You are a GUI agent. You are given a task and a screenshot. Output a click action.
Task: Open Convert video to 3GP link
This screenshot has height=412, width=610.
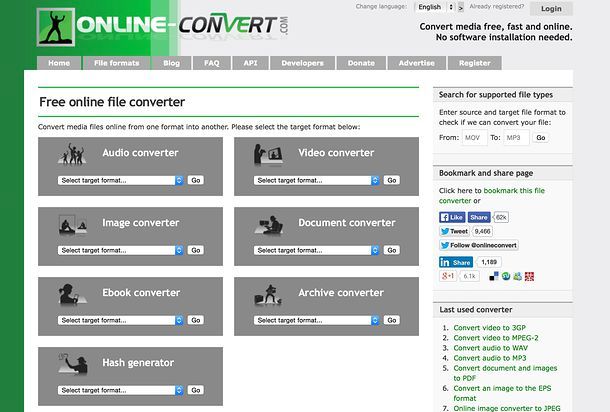[x=489, y=328]
